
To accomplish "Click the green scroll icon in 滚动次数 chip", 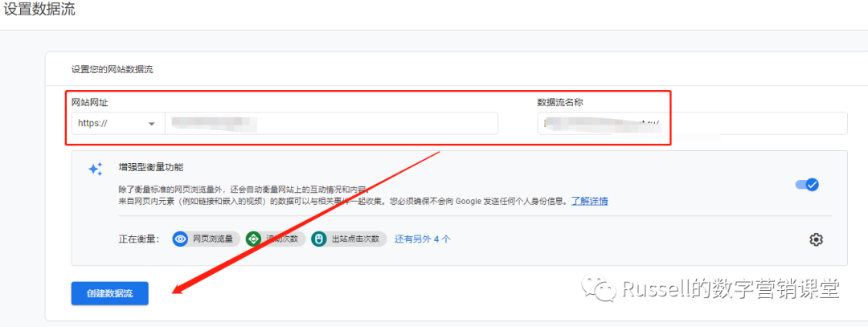I will [x=254, y=239].
